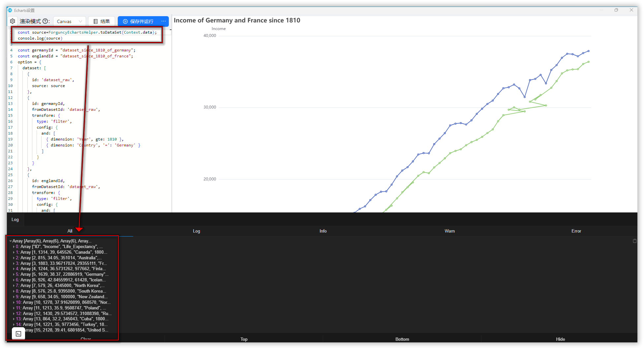The image size is (644, 349).
Task: Click code line 'option = {'
Action: pyautogui.click(x=29, y=62)
